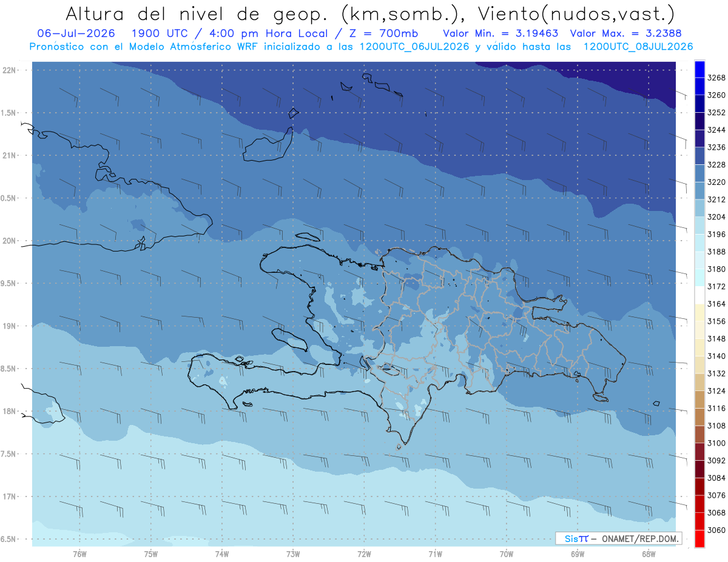Click the legend value 3092
This screenshot has width=728, height=562.
[x=716, y=460]
